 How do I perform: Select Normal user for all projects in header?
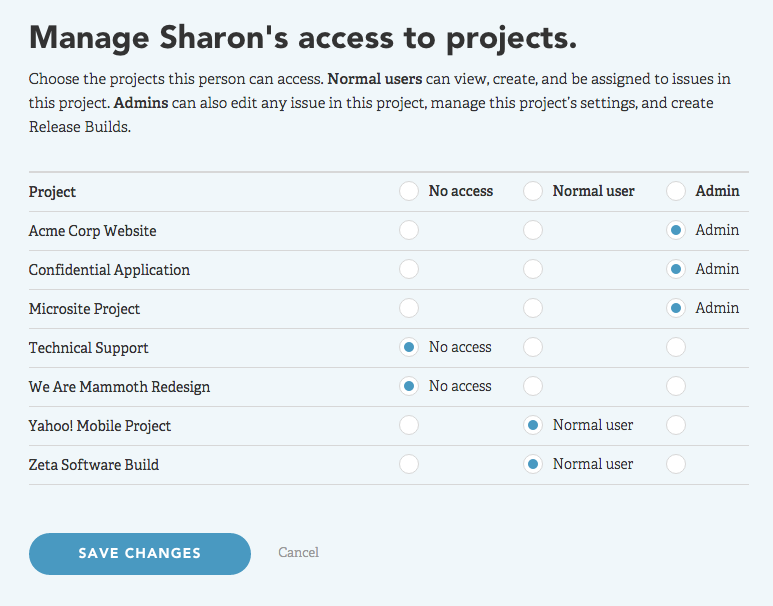click(533, 191)
